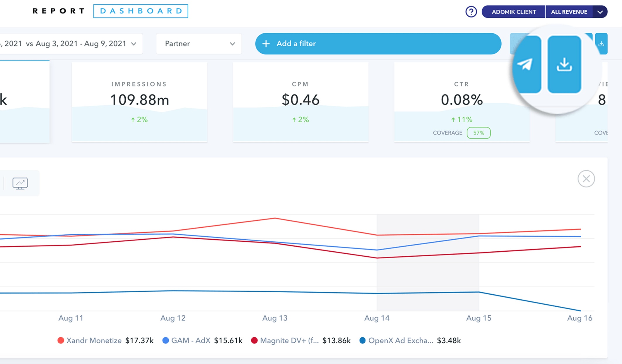Viewport: 622px width, 364px height.
Task: Click the plus icon in filter bar
Action: point(266,44)
